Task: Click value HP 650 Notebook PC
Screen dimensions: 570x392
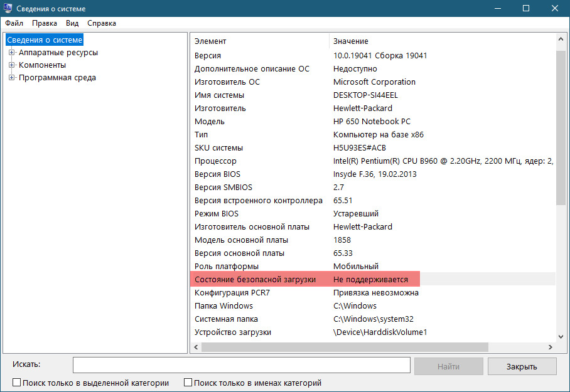Action: coord(372,121)
